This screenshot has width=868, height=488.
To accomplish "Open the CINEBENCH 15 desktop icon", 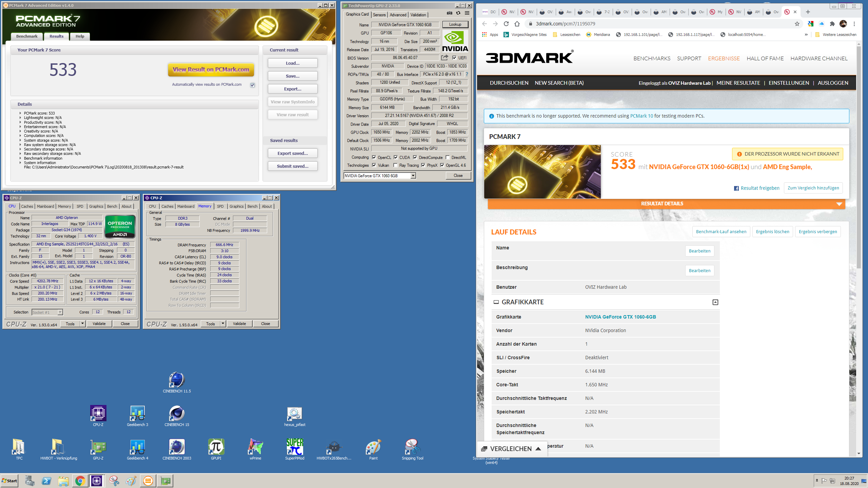I will click(x=177, y=416).
